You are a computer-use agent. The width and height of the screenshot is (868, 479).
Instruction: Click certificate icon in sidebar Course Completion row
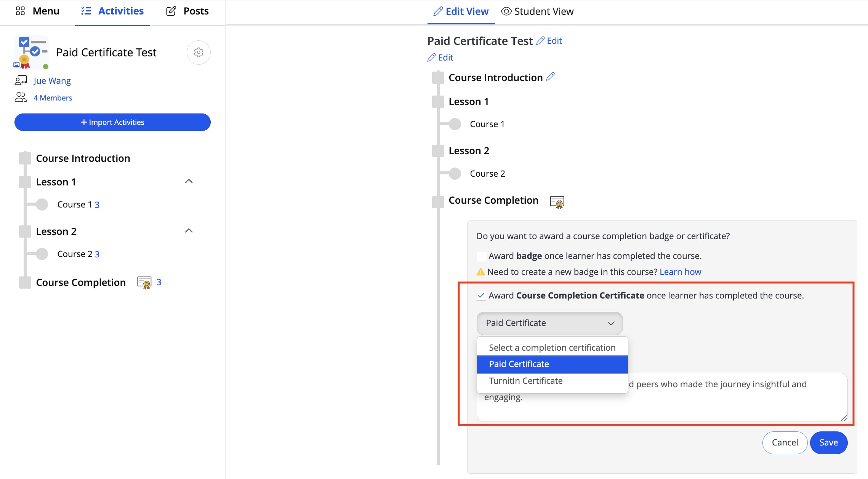click(x=144, y=283)
